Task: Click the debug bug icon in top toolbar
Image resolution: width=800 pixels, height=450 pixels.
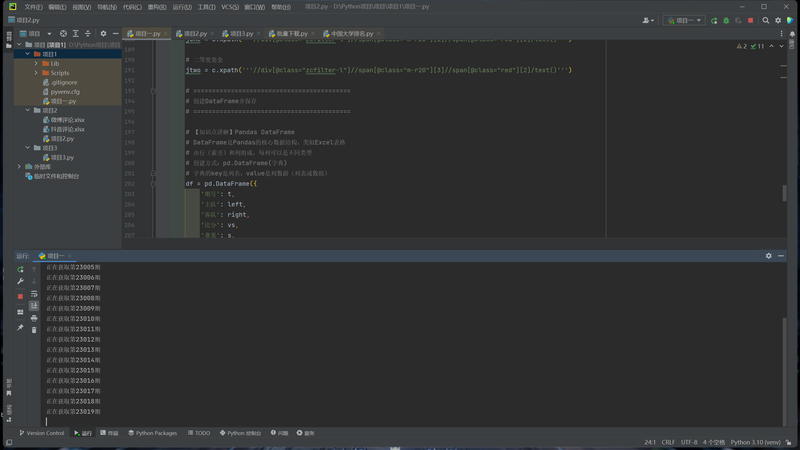Action: (726, 20)
